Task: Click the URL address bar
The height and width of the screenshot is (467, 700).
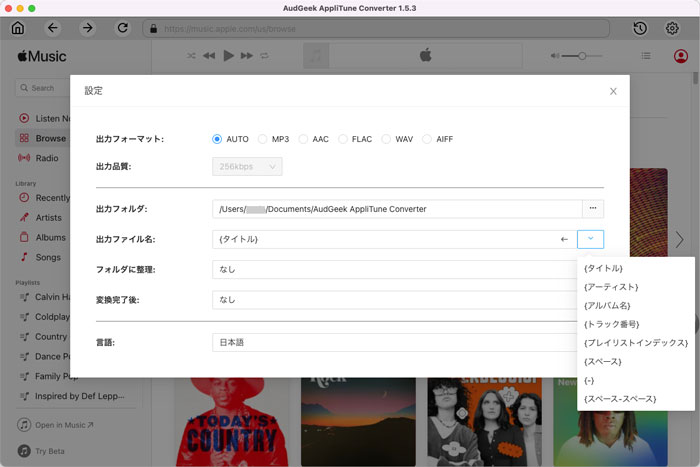Action: (376, 29)
